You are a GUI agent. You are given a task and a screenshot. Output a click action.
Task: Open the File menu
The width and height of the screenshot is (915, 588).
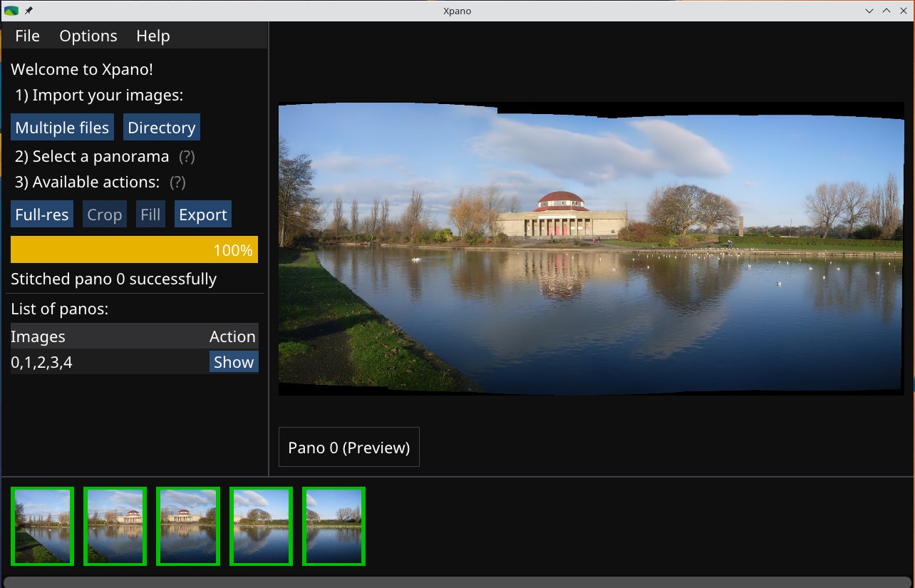28,36
